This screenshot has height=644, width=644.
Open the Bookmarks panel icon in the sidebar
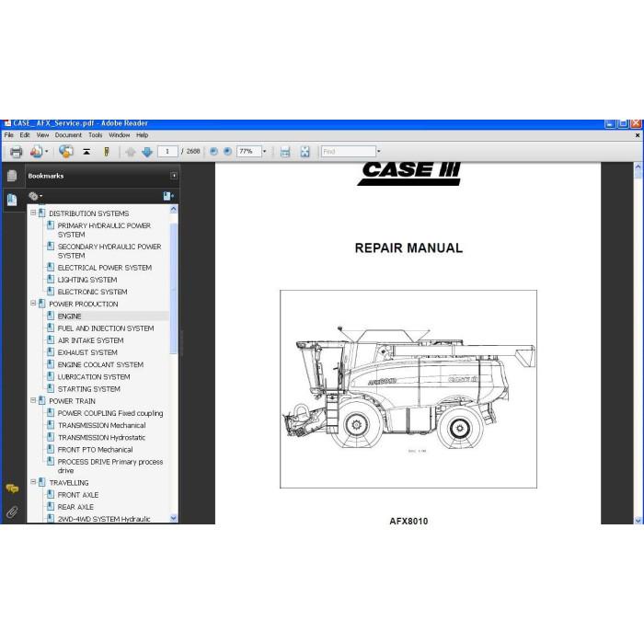click(12, 200)
